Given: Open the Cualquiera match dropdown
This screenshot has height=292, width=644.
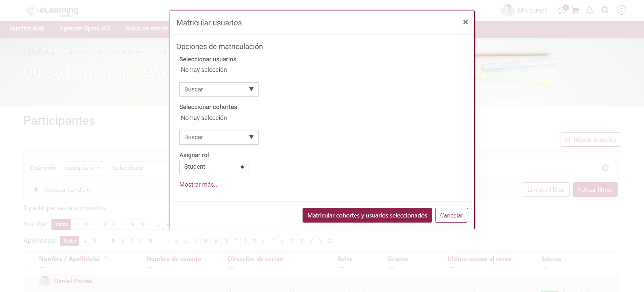Looking at the screenshot, I should [82, 168].
